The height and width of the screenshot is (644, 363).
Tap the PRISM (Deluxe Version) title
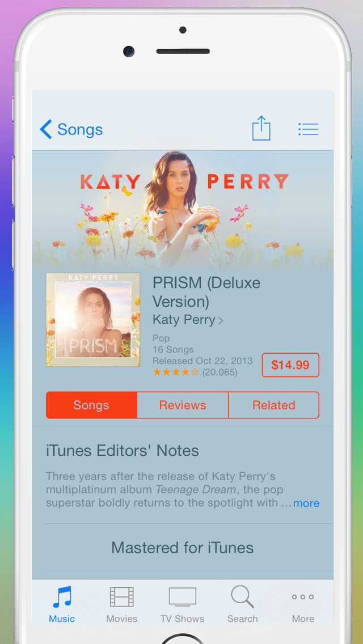tap(207, 292)
